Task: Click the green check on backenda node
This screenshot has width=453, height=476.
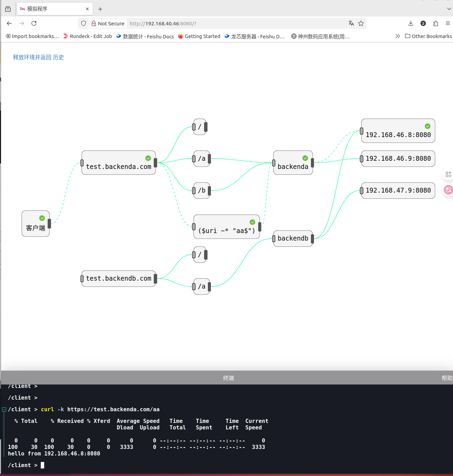Action: 305,158
